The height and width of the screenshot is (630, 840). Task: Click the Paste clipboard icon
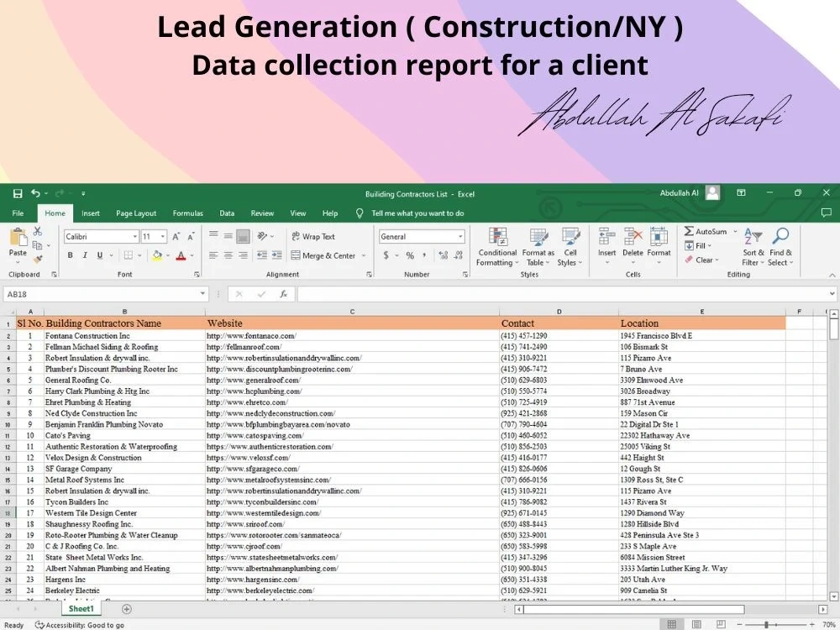click(18, 238)
